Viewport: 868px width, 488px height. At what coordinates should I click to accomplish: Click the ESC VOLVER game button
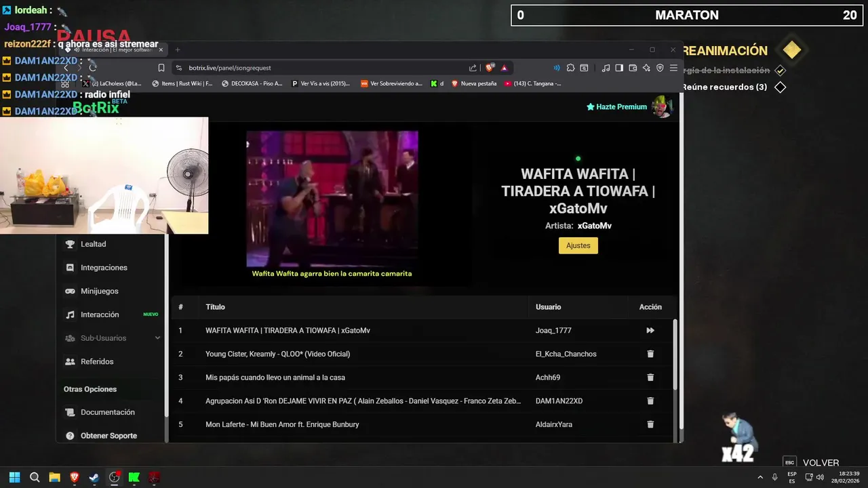(812, 463)
